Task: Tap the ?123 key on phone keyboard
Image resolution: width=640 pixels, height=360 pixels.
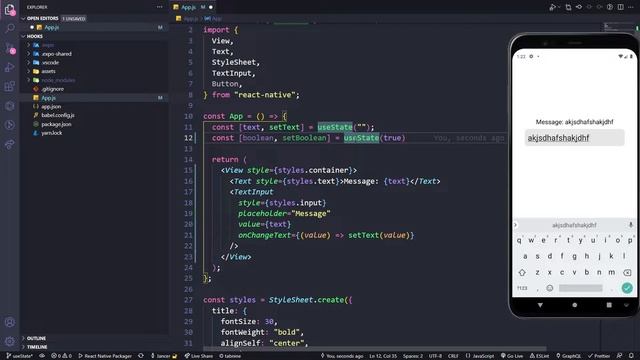Action: click(522, 288)
